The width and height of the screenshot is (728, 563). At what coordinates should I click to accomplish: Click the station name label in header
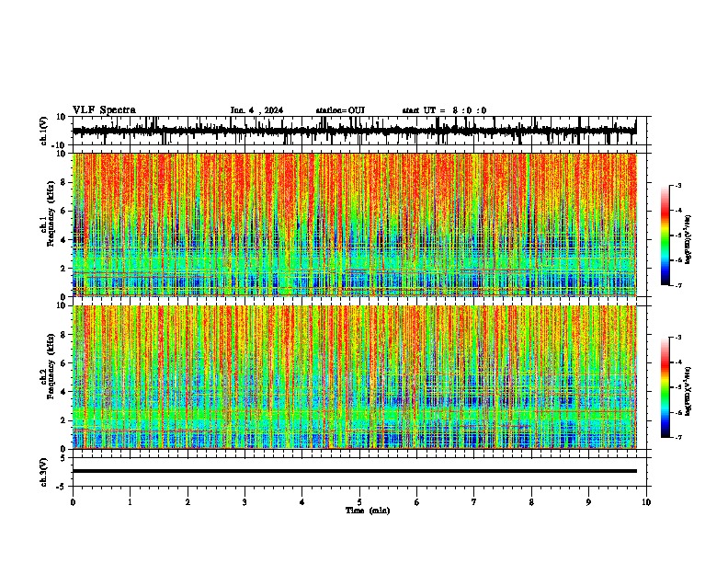coord(340,110)
